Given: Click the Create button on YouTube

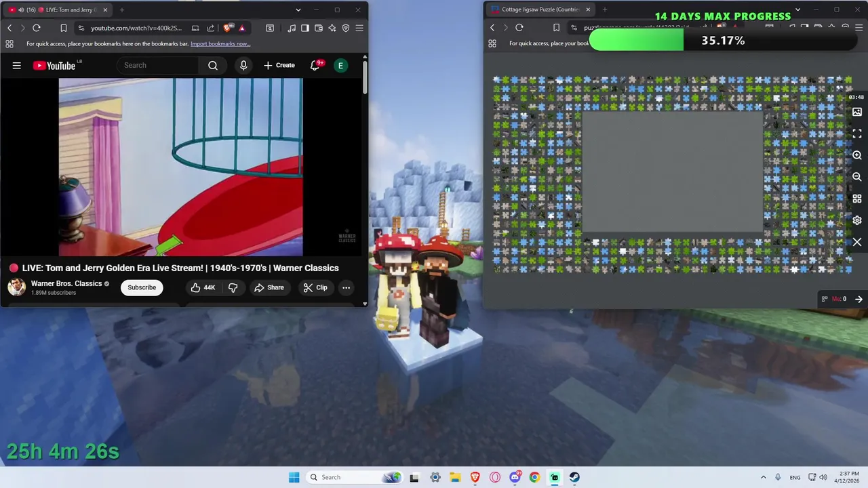Looking at the screenshot, I should [x=279, y=65].
